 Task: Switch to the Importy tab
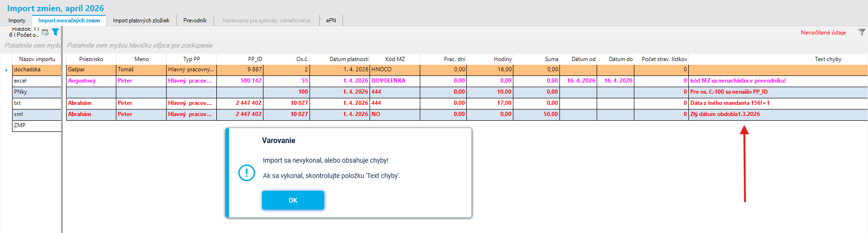(x=17, y=21)
